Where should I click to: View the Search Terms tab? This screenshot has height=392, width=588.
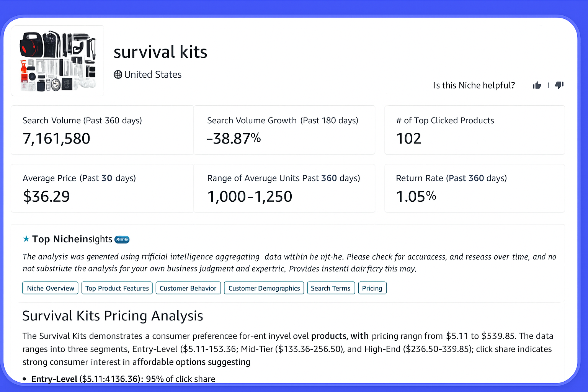(331, 288)
